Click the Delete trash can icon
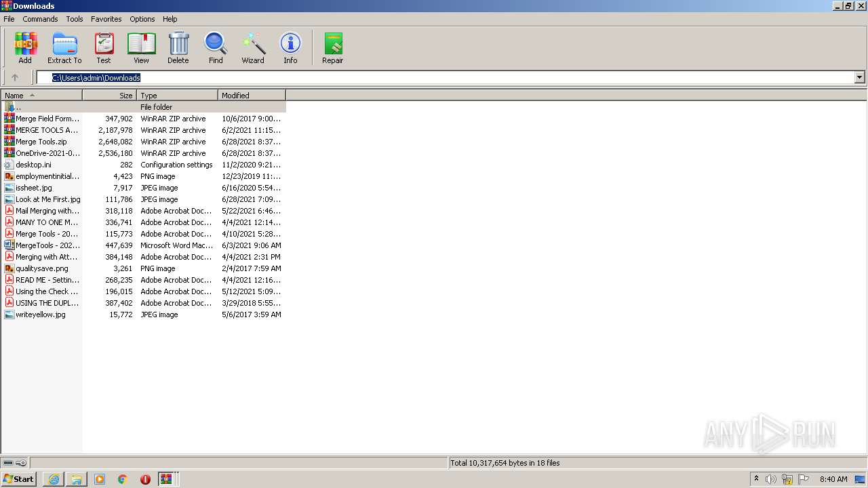The width and height of the screenshot is (868, 488). tap(178, 47)
